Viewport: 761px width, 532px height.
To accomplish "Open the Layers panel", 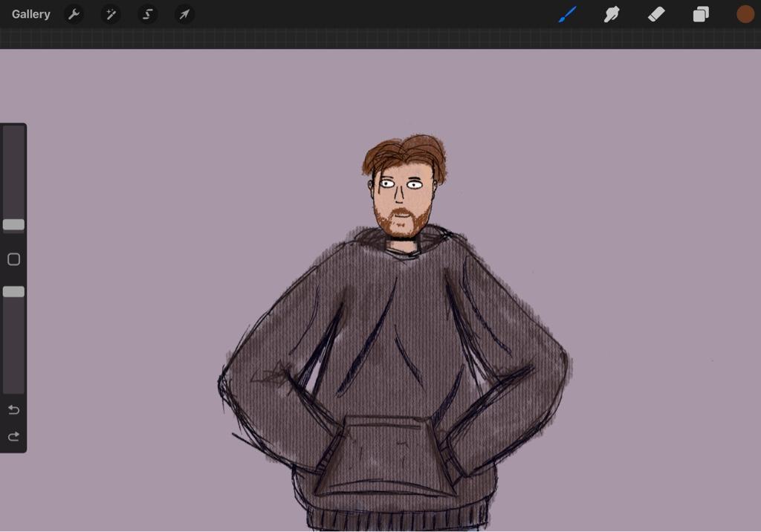I will point(701,14).
